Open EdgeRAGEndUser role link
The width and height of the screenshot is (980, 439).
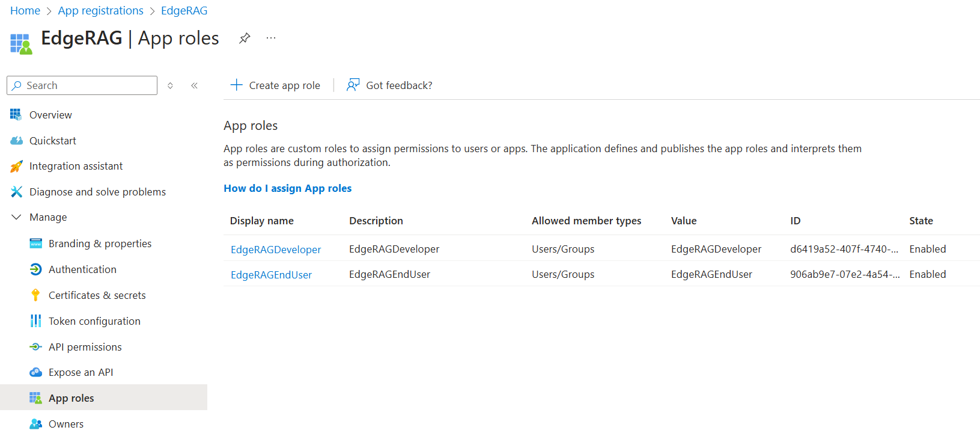pyautogui.click(x=271, y=275)
